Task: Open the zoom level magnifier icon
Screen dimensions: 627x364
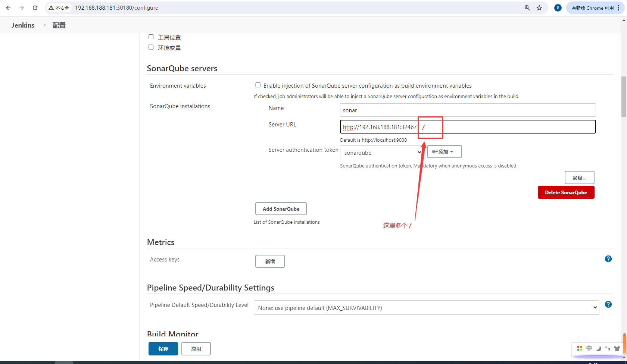Action: tap(527, 8)
